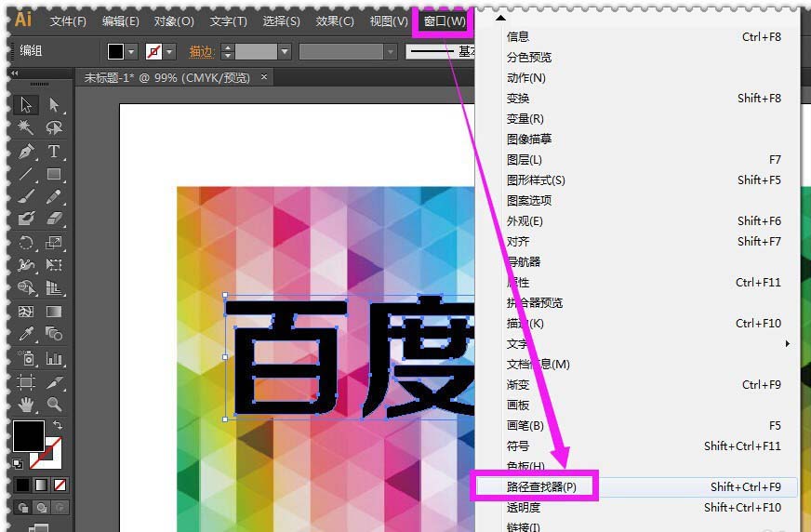Image resolution: width=811 pixels, height=532 pixels.
Task: Select the Blob Brush tool
Action: click(26, 219)
